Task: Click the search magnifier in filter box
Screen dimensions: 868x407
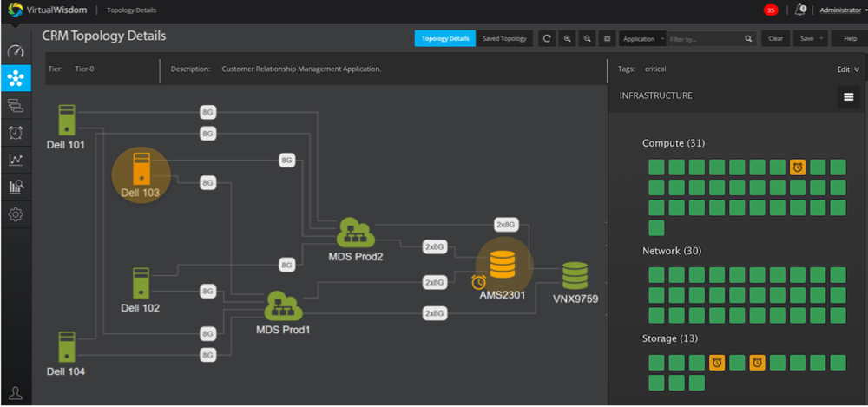Action: click(748, 39)
